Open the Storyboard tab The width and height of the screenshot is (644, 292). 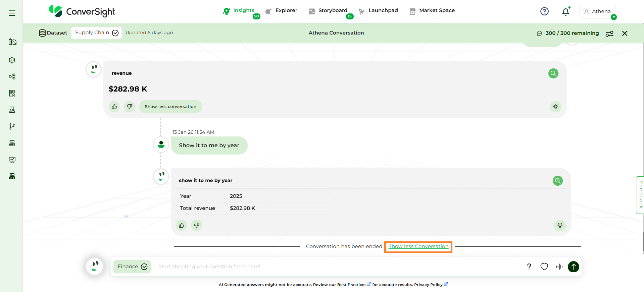click(332, 11)
